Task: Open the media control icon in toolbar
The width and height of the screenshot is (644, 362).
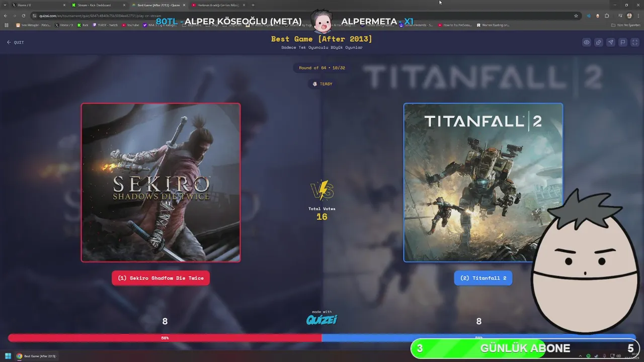Action: point(620,16)
